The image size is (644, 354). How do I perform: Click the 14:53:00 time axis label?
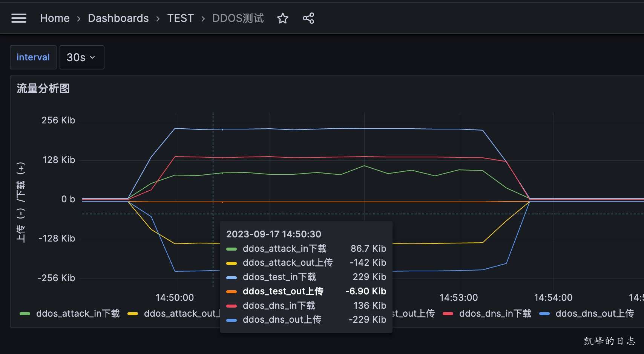point(458,297)
